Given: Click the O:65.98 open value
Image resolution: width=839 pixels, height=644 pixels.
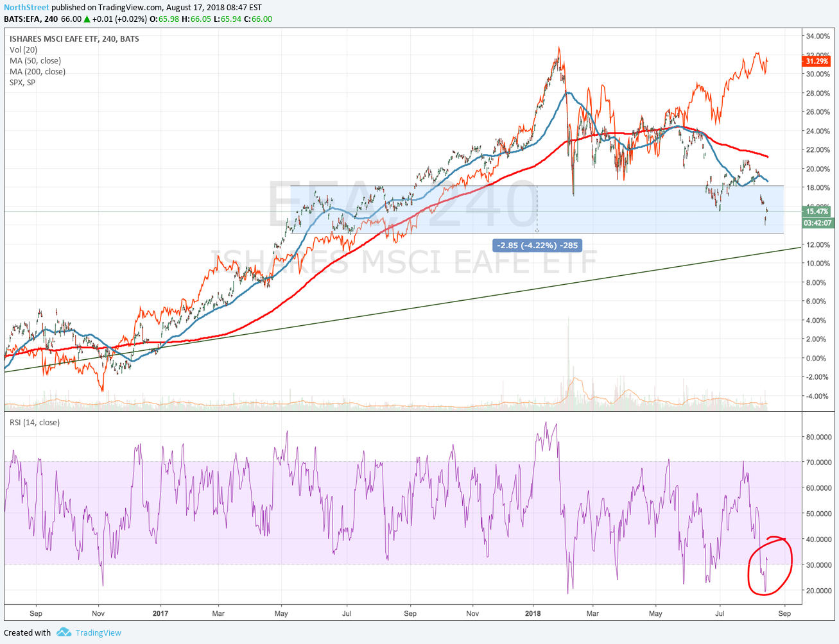Looking at the screenshot, I should 164,19.
